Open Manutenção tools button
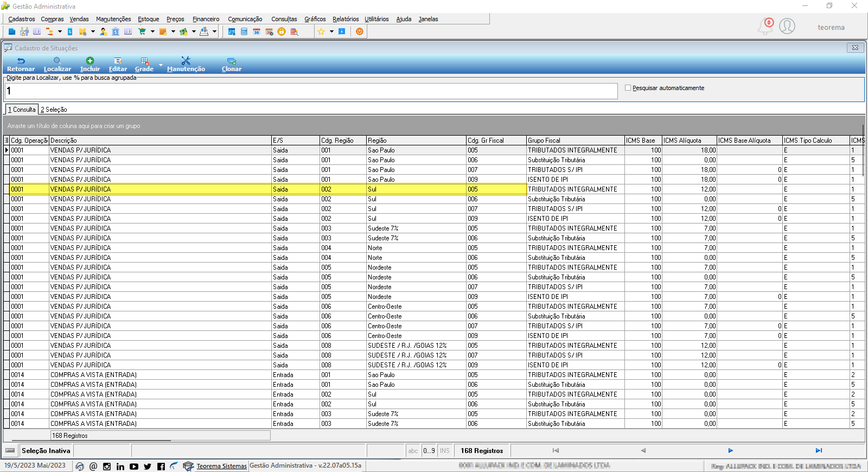This screenshot has height=472, width=868. [186, 65]
